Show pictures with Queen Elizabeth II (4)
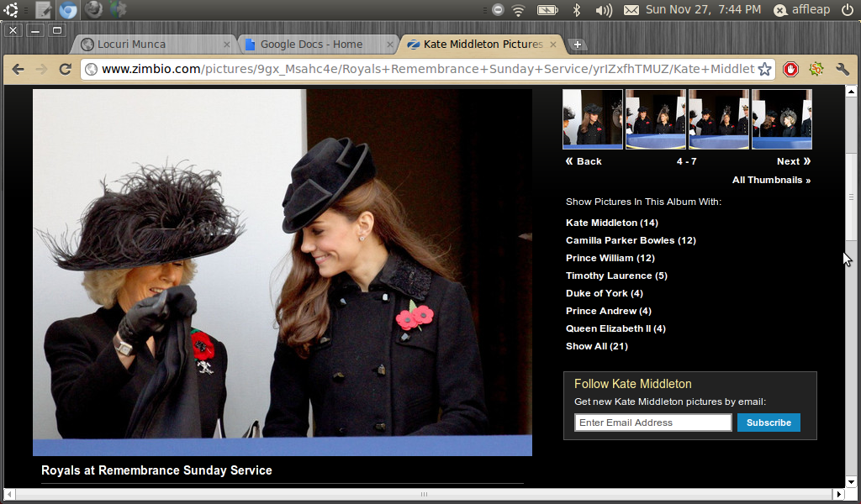This screenshot has height=504, width=861. (615, 328)
